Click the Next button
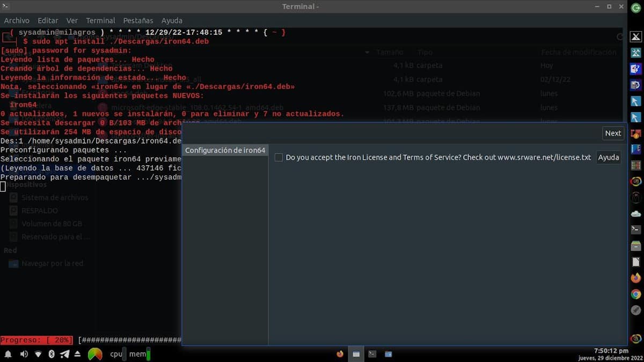 [x=612, y=133]
